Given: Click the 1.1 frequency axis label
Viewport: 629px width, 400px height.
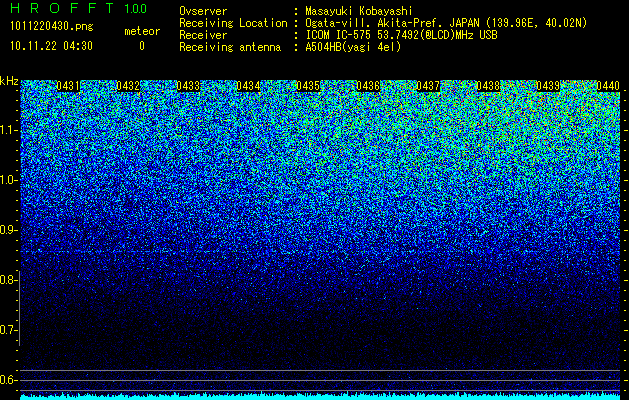Looking at the screenshot, I should tap(9, 130).
